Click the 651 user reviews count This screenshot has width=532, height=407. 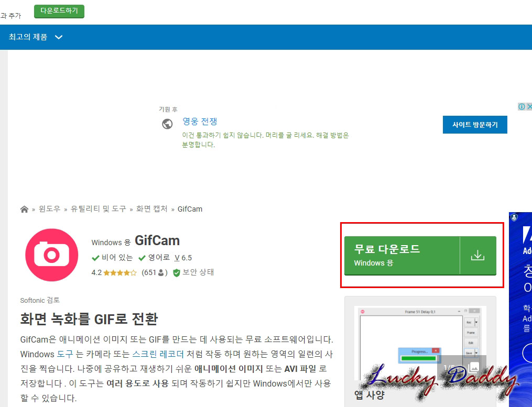point(155,273)
